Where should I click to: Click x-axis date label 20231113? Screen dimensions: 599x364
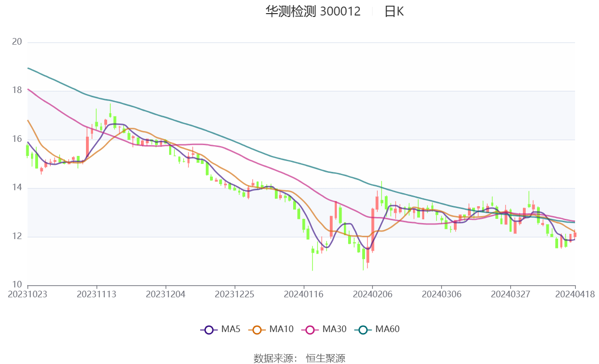[x=96, y=294]
